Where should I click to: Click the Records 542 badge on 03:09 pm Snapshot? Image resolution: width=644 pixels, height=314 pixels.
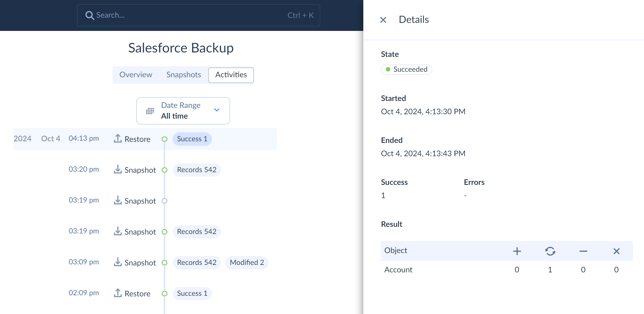(x=196, y=262)
